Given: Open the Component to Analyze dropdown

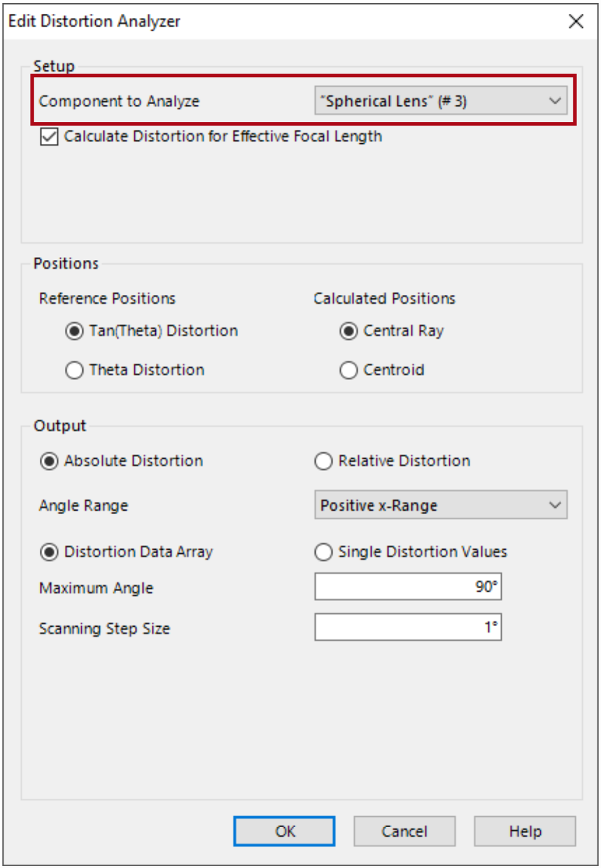Looking at the screenshot, I should 440,100.
